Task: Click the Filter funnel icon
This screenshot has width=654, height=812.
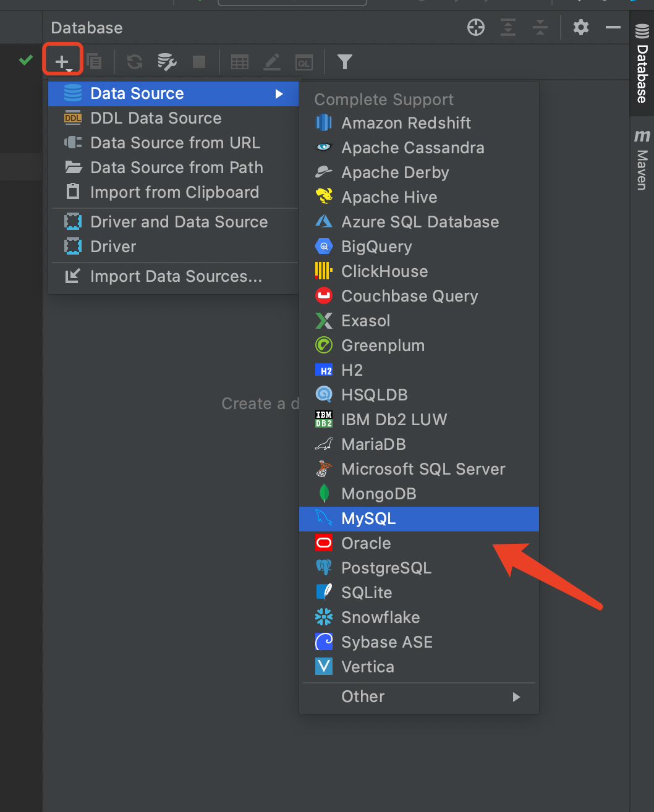Action: tap(345, 61)
